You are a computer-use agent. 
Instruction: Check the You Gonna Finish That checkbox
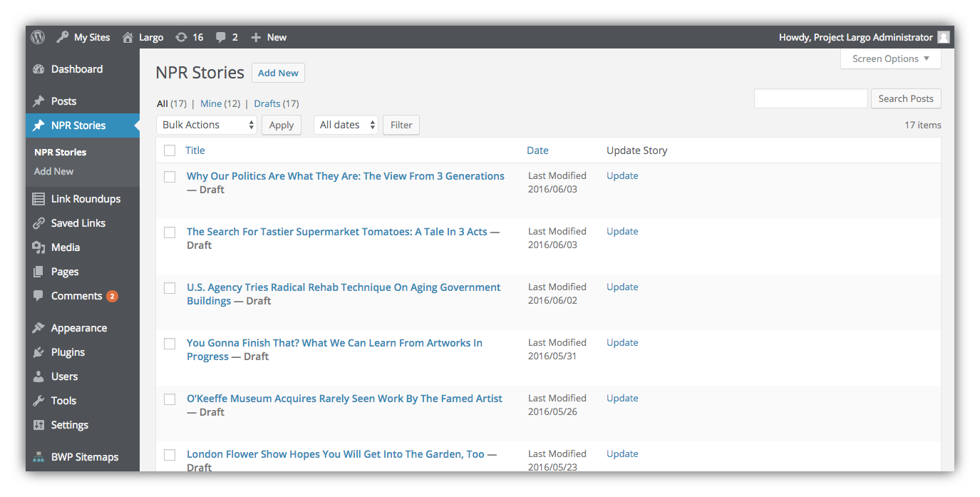pos(170,344)
